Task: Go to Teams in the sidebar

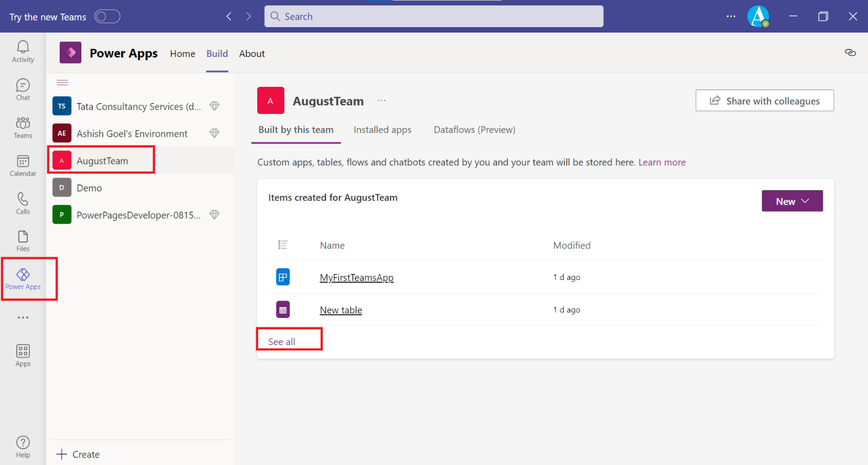Action: [x=23, y=128]
